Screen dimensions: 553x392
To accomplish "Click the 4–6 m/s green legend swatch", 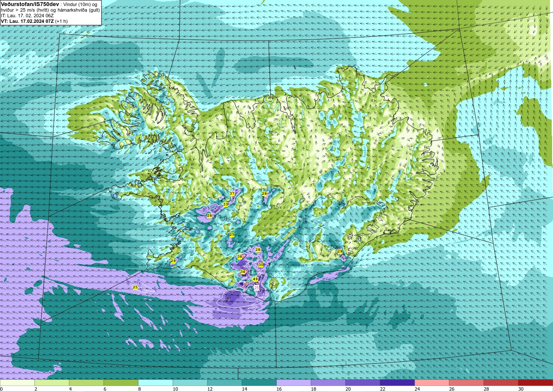I will (86, 383).
